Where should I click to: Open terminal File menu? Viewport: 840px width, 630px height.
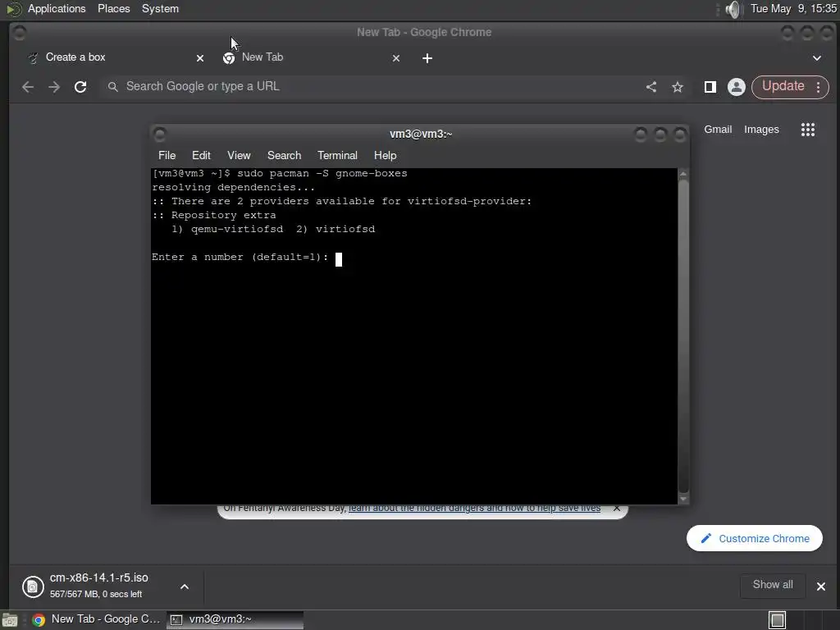coord(167,155)
